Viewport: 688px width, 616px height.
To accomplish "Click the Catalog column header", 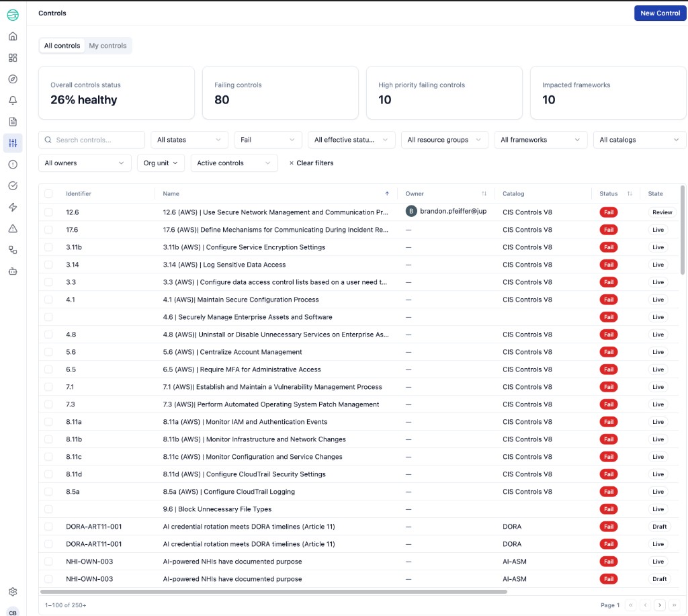I will pyautogui.click(x=513, y=193).
